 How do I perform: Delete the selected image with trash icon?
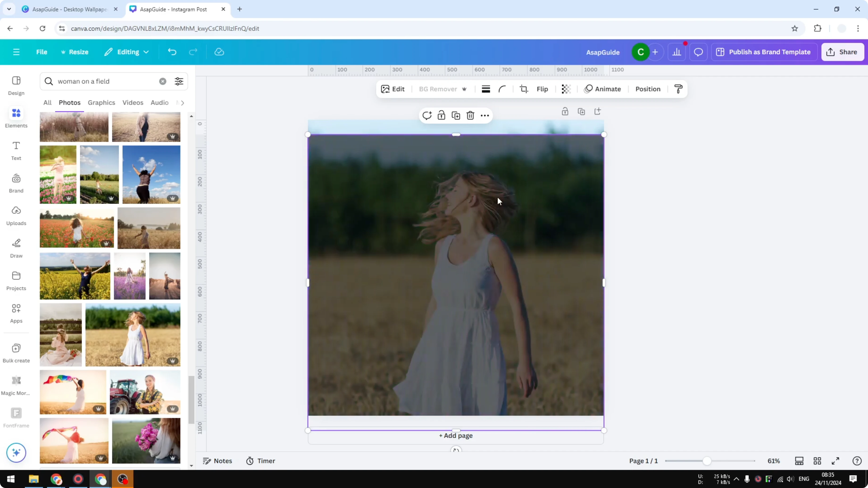tap(470, 115)
